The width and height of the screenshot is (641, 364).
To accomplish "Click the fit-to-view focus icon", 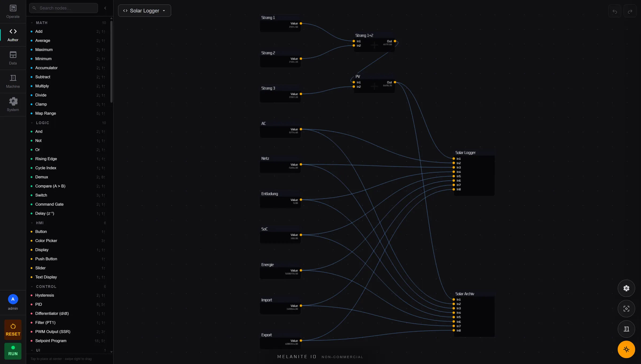I will tap(626, 308).
